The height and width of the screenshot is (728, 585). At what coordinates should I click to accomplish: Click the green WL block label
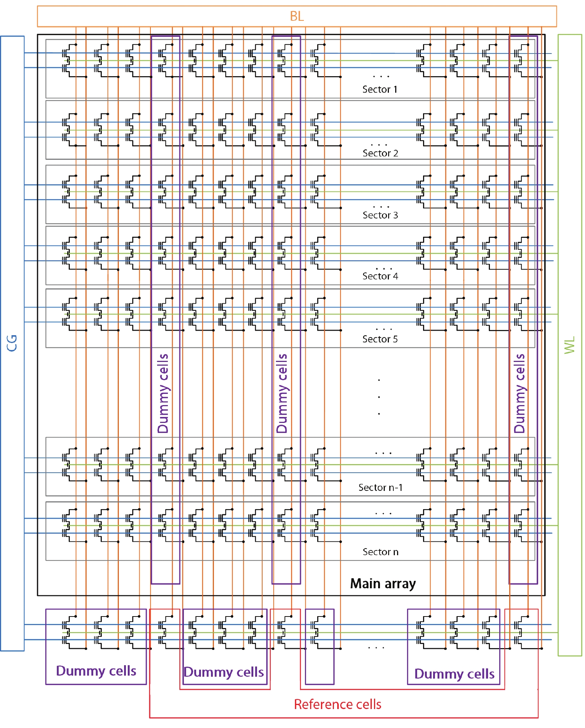point(569,345)
